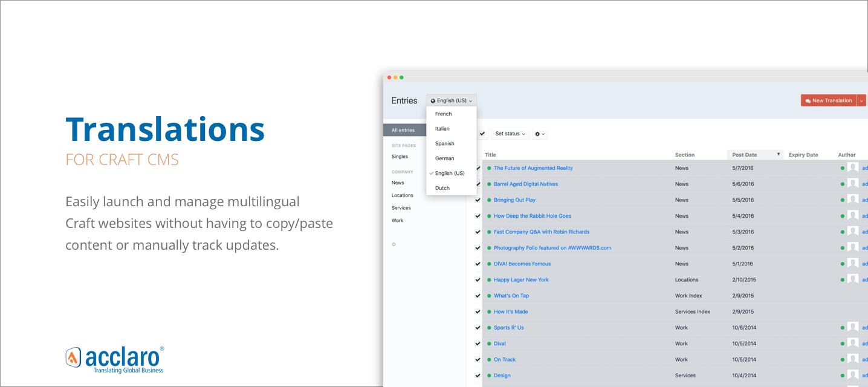Sort by the Section column header
This screenshot has width=868, height=387.
click(685, 155)
